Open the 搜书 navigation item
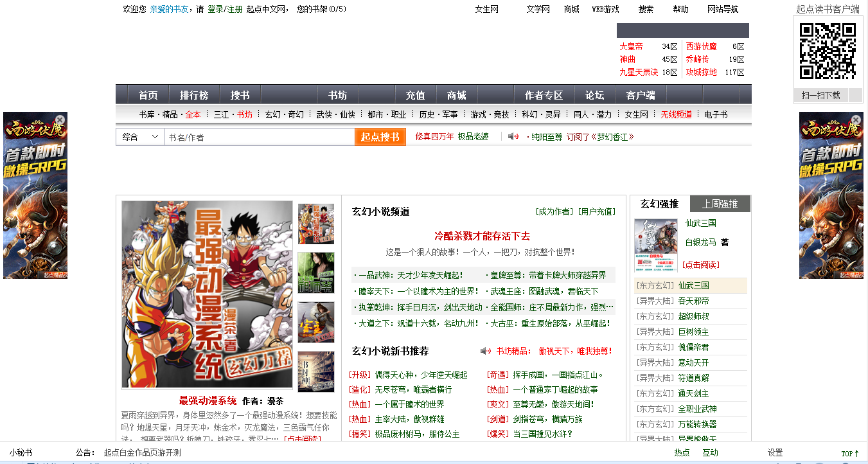Image resolution: width=868 pixels, height=464 pixels. 240,95
